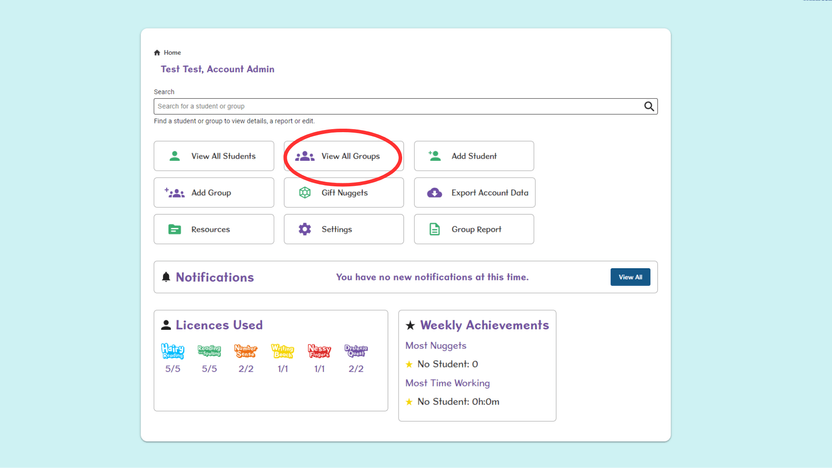The width and height of the screenshot is (832, 468).
Task: Open the Settings button
Action: [344, 229]
